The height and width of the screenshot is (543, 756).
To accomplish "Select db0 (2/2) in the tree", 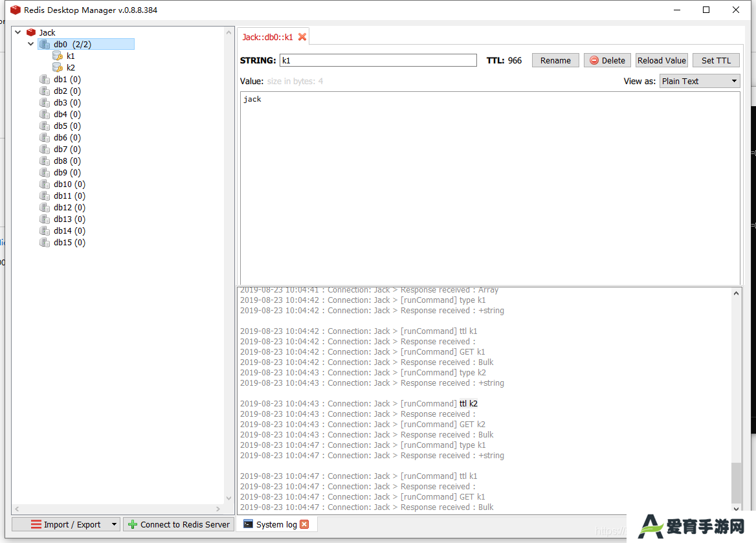I will tap(86, 45).
